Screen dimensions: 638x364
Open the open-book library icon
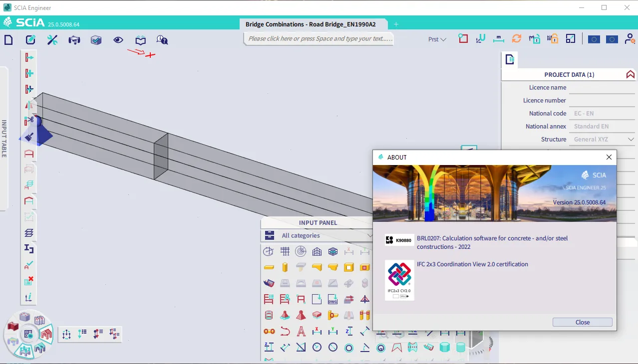tap(141, 40)
